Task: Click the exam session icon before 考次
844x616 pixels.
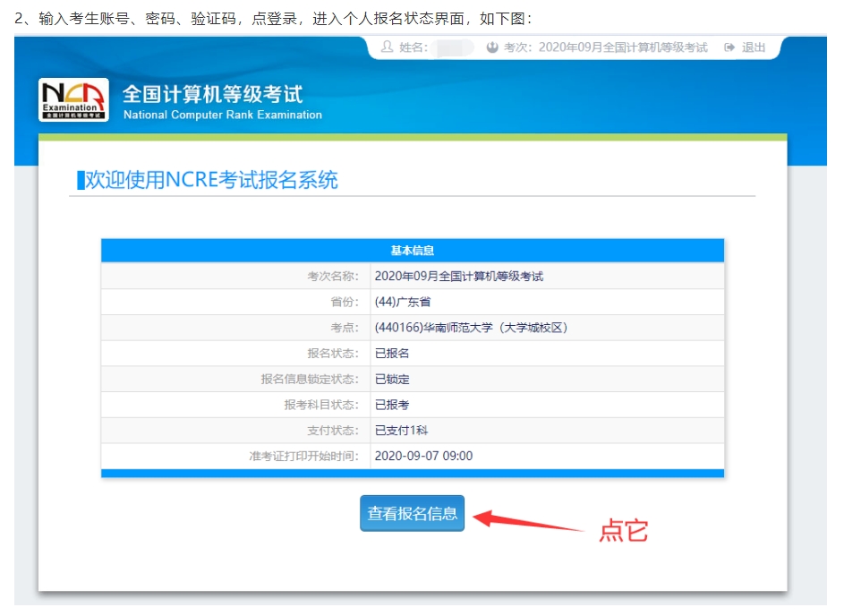Action: pyautogui.click(x=492, y=47)
